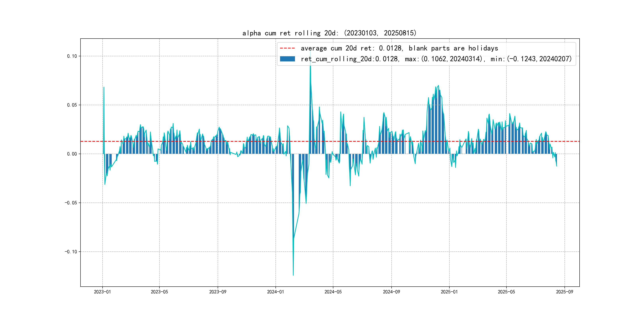Click the 0.00 y-axis tick label
This screenshot has height=322, width=644.
tap(72, 154)
